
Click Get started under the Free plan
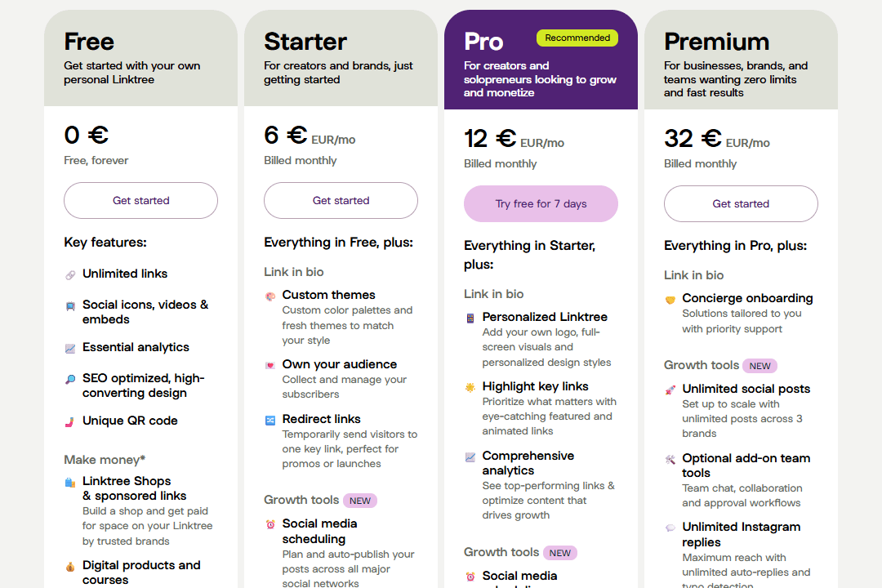(x=140, y=200)
